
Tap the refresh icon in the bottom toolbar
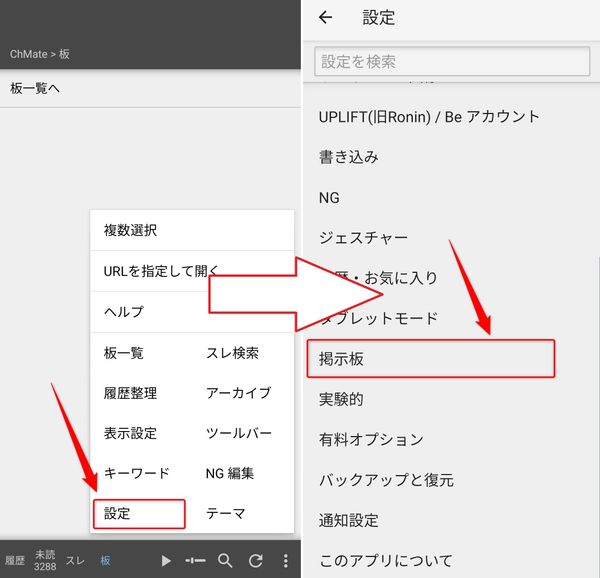click(255, 561)
